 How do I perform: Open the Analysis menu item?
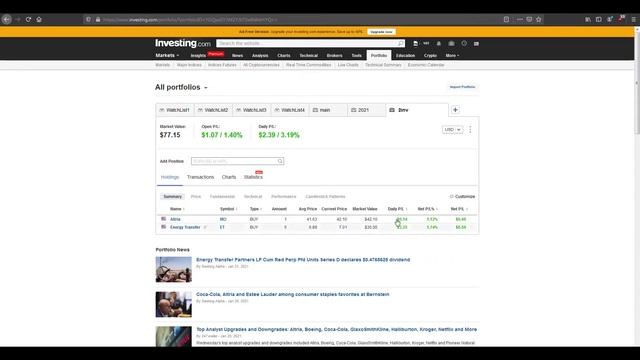pyautogui.click(x=260, y=56)
